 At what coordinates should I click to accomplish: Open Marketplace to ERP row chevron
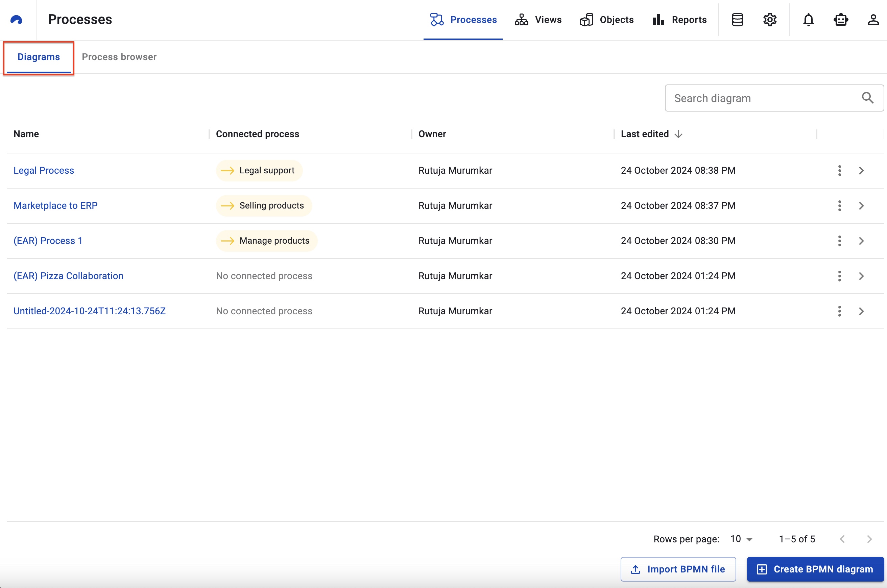click(x=862, y=206)
